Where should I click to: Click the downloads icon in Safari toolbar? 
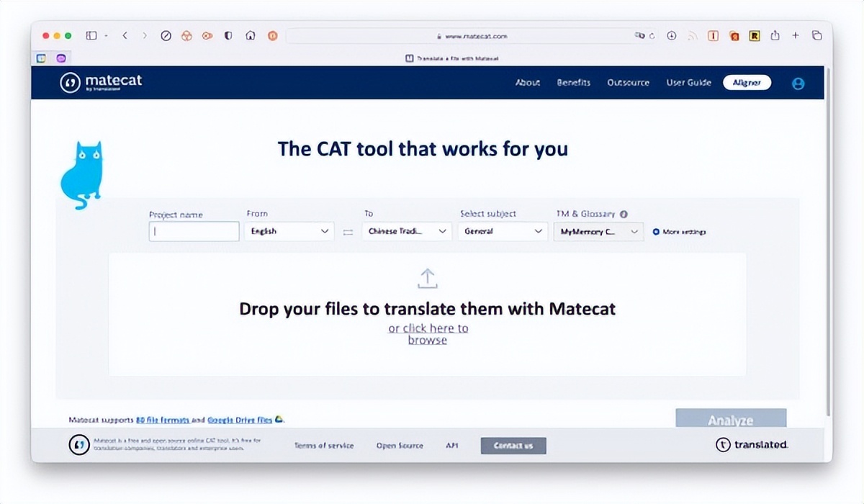[x=672, y=35]
